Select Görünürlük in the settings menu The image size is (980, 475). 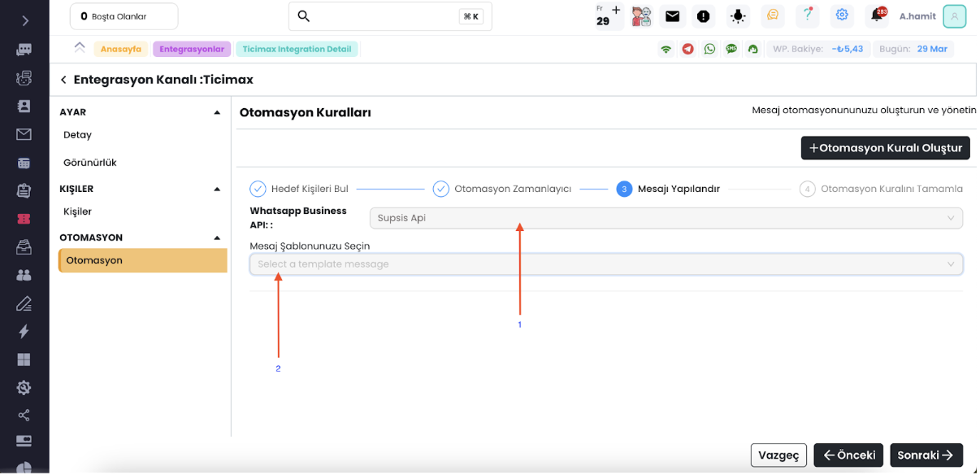coord(90,163)
